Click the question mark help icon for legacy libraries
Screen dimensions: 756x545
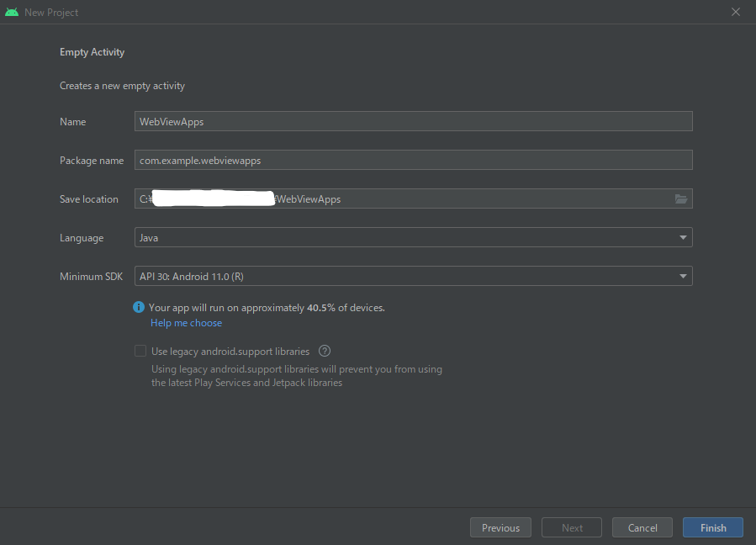325,352
